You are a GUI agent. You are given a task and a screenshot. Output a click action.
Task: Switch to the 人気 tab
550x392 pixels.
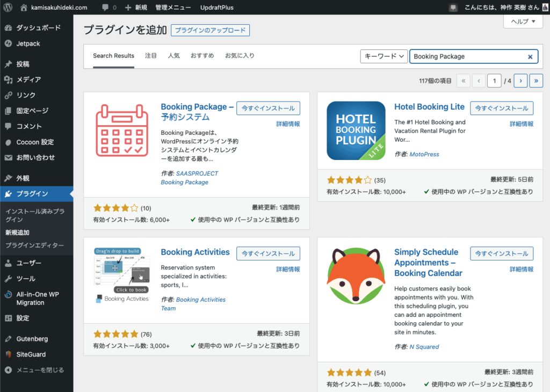point(173,56)
